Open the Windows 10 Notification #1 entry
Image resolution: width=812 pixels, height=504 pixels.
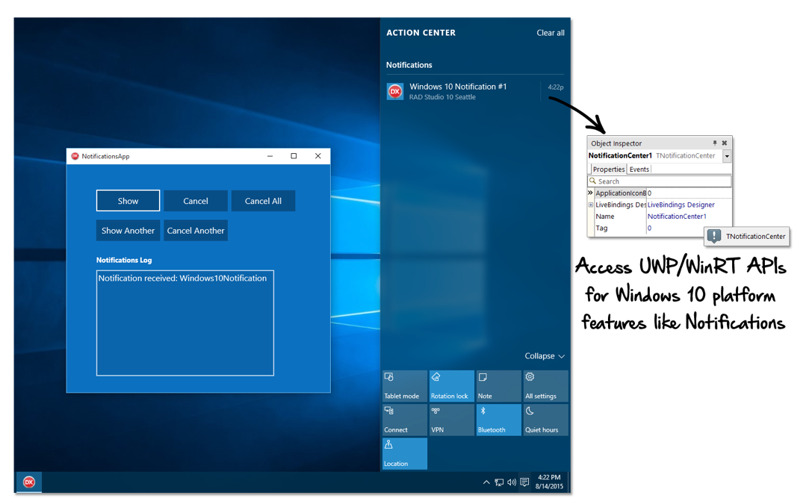[x=474, y=91]
